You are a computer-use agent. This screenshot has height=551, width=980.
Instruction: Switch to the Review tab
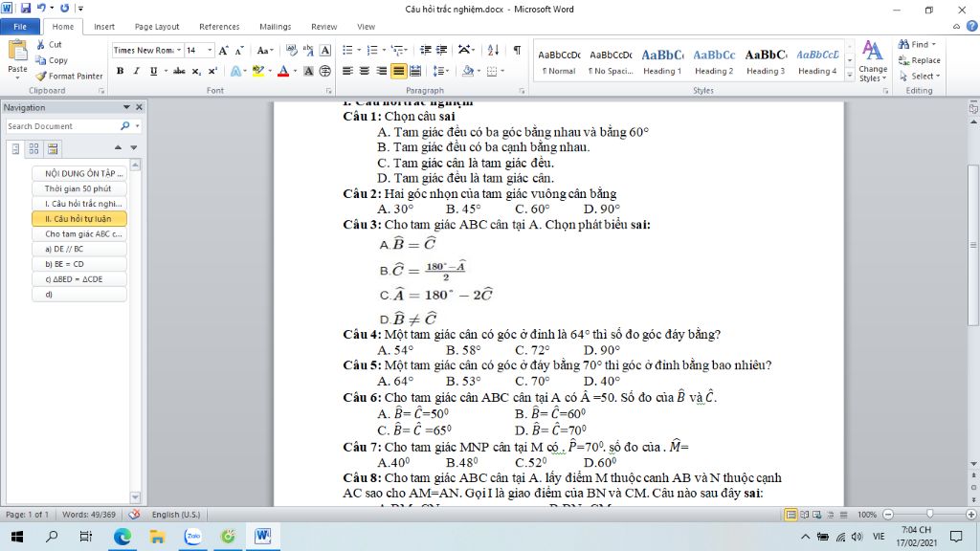point(323,26)
